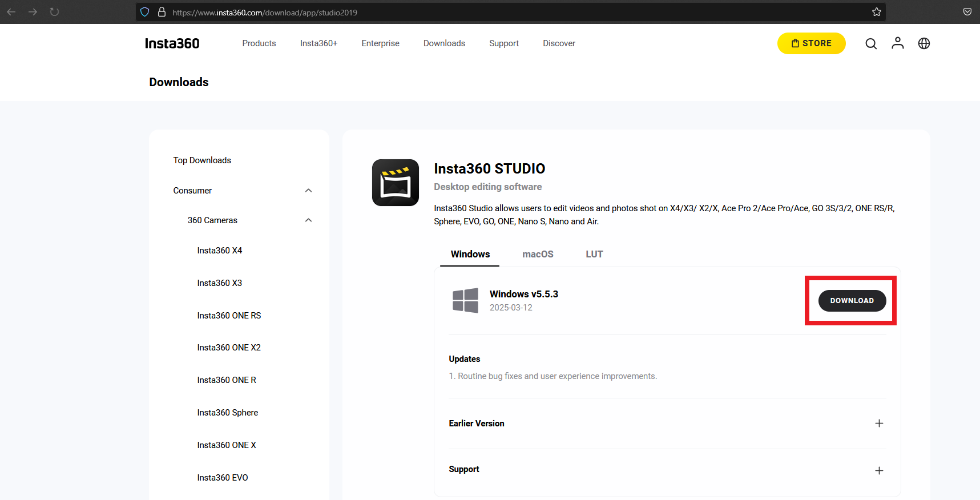This screenshot has width=980, height=500.
Task: Click the browser back arrow
Action: coord(11,12)
